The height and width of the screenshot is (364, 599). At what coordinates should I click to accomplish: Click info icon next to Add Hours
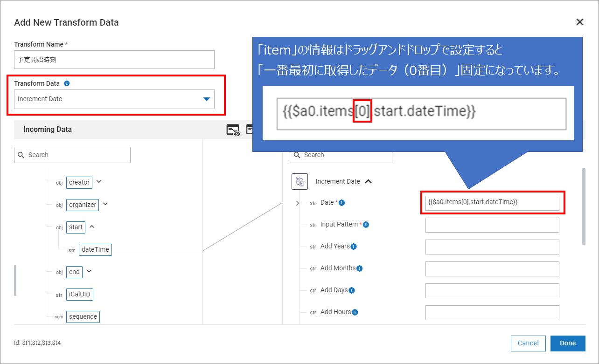[355, 312]
